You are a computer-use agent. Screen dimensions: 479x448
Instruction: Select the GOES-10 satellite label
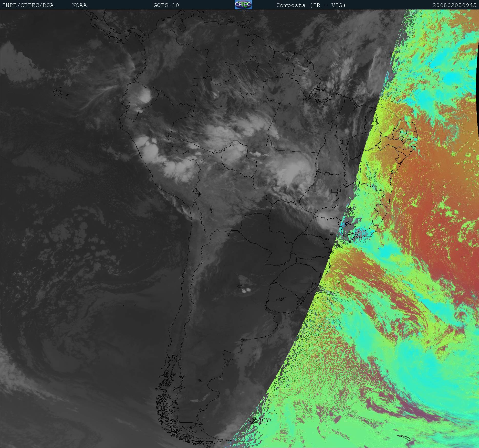click(166, 5)
